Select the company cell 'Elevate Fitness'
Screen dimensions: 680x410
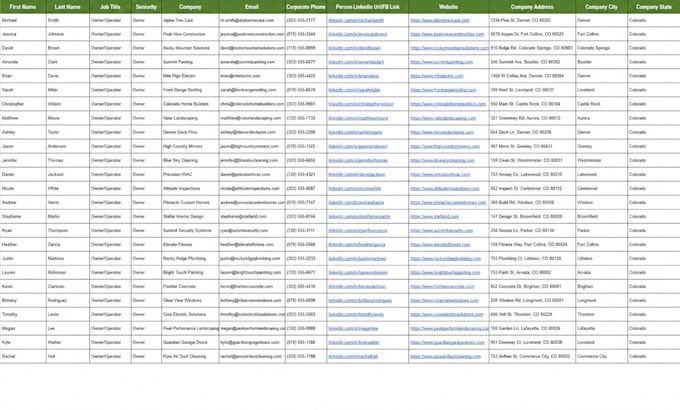click(x=190, y=245)
